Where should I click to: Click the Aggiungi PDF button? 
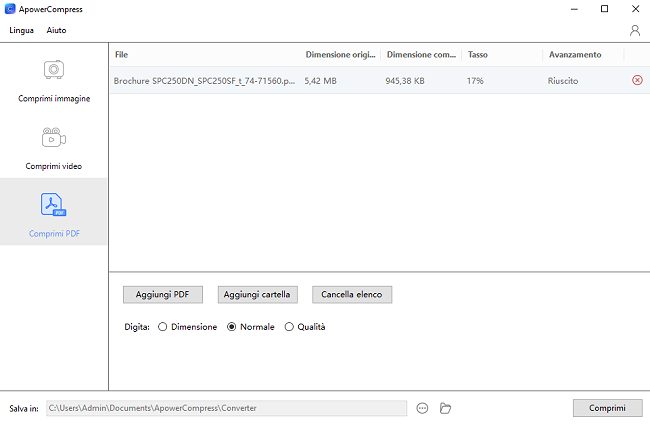162,294
